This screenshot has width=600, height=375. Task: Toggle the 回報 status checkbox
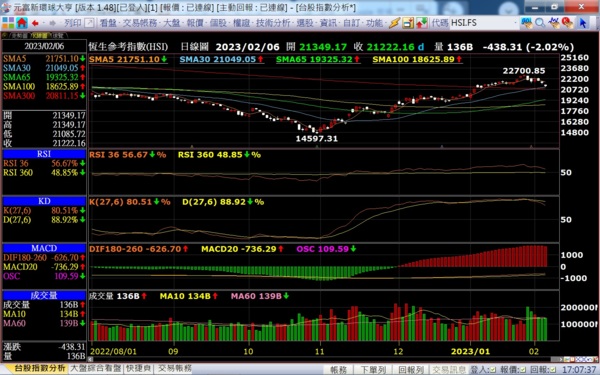[553, 370]
